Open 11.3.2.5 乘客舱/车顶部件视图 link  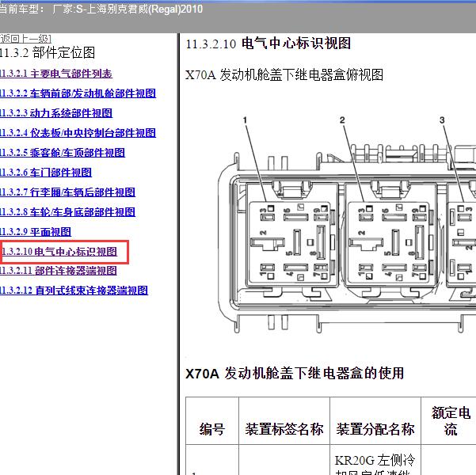click(63, 153)
